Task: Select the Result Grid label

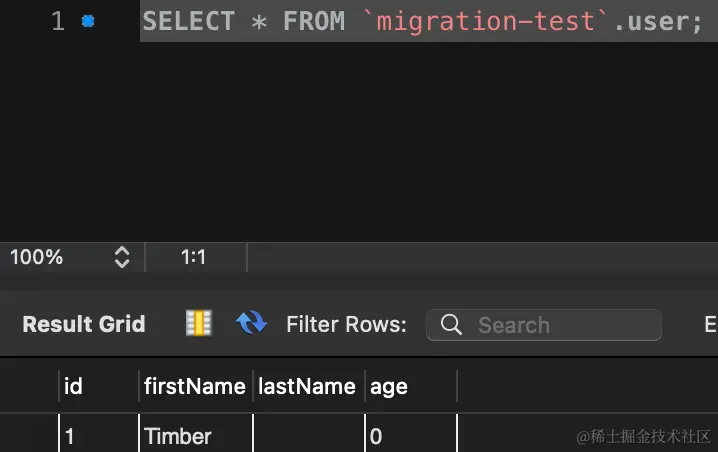Action: (x=84, y=324)
